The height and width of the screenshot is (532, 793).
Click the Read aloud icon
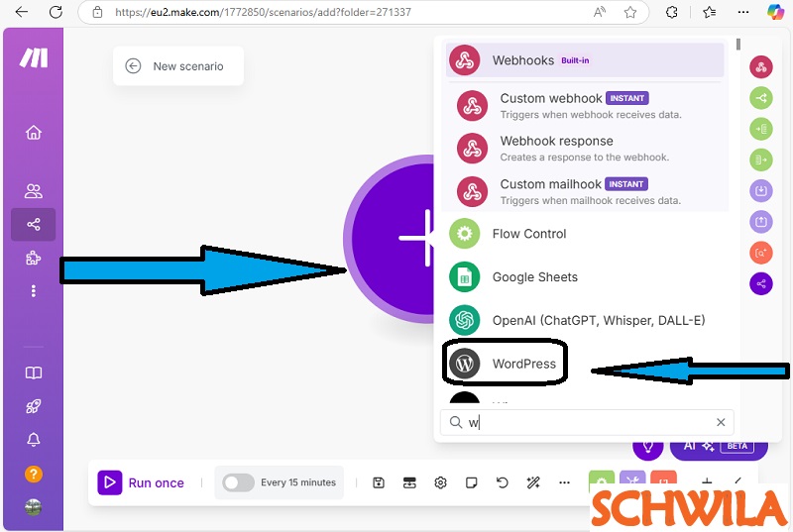[x=600, y=12]
